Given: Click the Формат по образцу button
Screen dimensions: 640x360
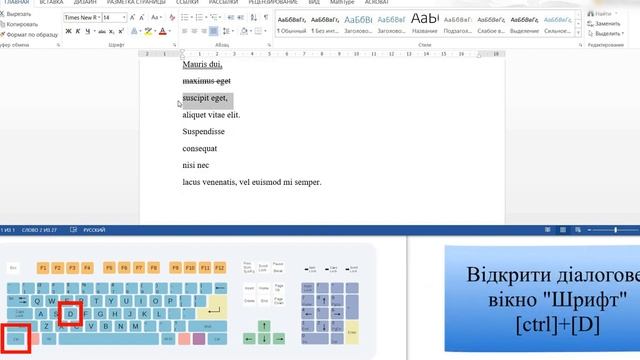Looking at the screenshot, I should [x=29, y=35].
